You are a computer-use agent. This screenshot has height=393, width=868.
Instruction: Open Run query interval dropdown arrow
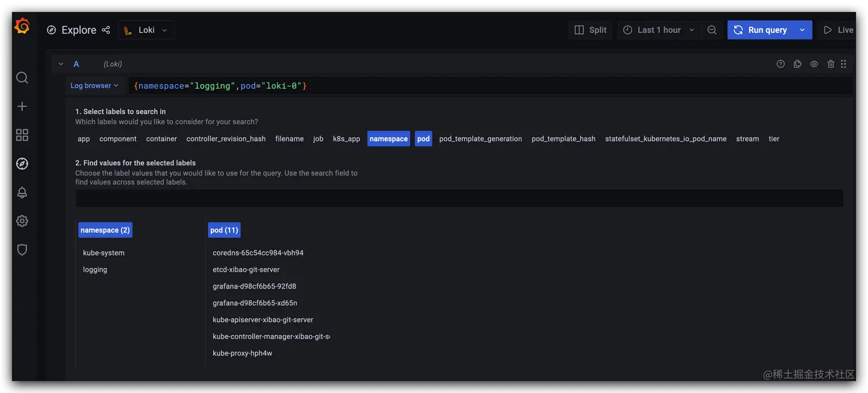pyautogui.click(x=802, y=30)
